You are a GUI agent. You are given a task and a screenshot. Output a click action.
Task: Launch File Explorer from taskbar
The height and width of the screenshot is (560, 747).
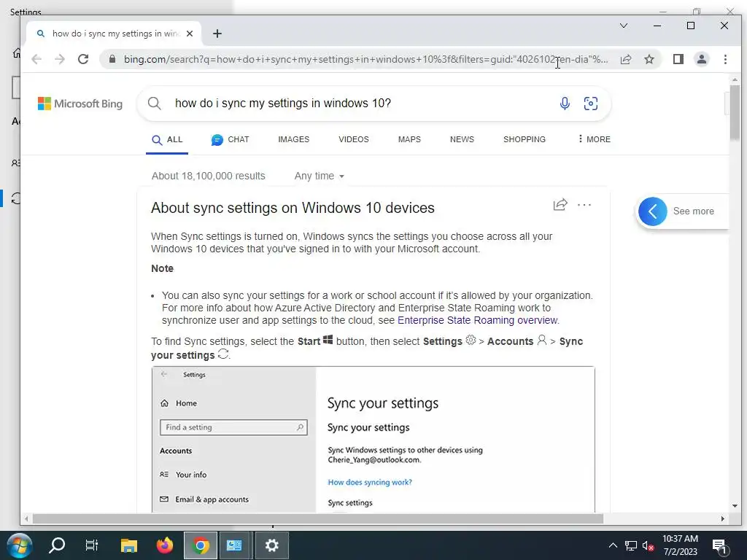coord(128,545)
